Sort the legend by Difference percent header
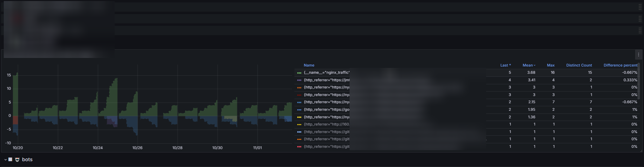The width and height of the screenshot is (644, 167). [620, 65]
